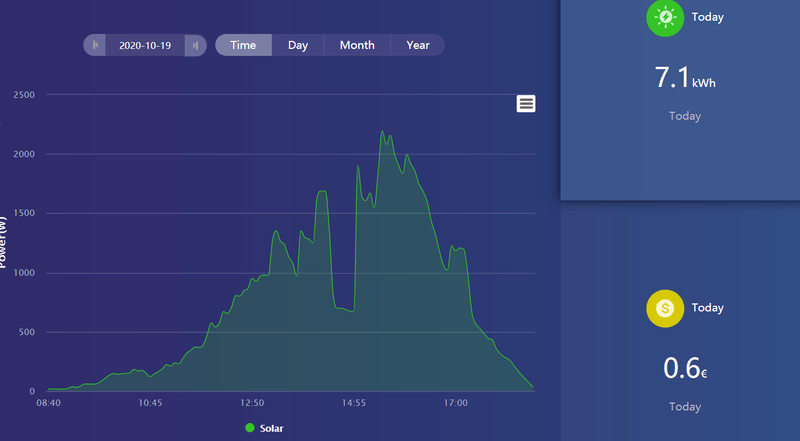Click the 1000 y-axis label
Viewport: 800px width, 441px height.
tap(24, 273)
